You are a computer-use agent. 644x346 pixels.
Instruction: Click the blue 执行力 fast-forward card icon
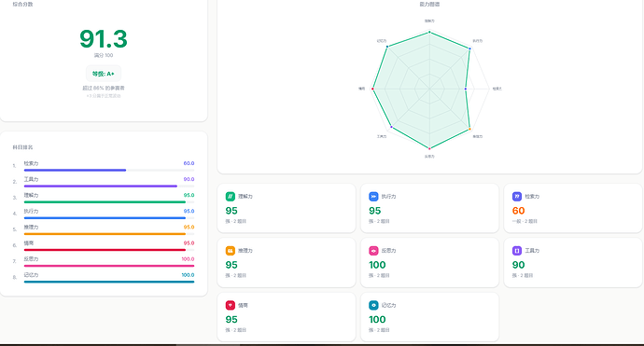(373, 196)
